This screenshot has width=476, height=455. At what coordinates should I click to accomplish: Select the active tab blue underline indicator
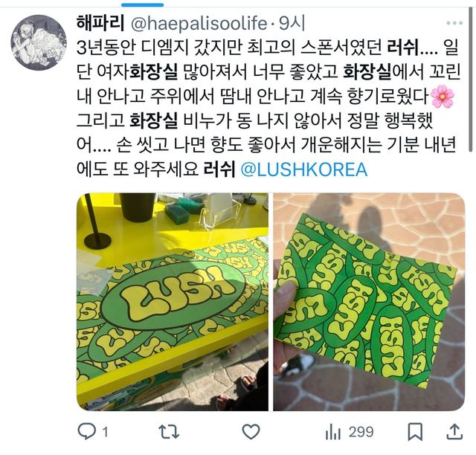(x=142, y=5)
